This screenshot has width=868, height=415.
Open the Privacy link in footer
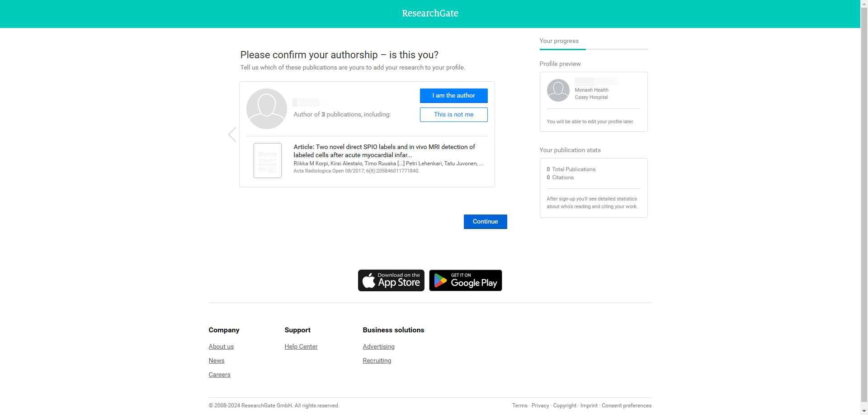[x=540, y=406]
